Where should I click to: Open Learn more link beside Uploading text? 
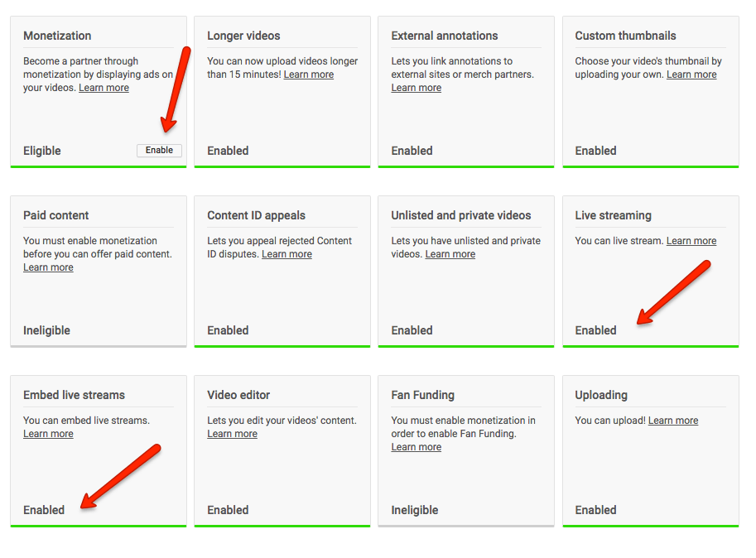tap(673, 421)
